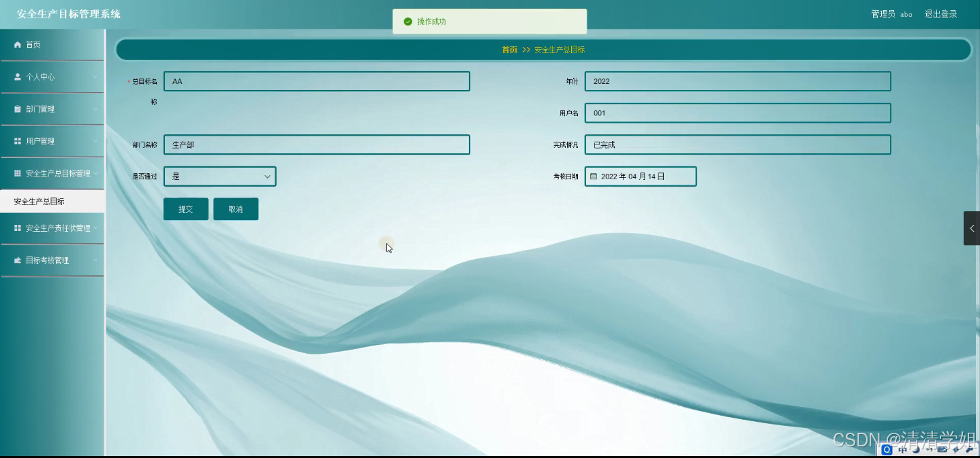The width and height of the screenshot is (980, 458).
Task: Expand the 目标考核管理 chevron
Action: coord(95,260)
